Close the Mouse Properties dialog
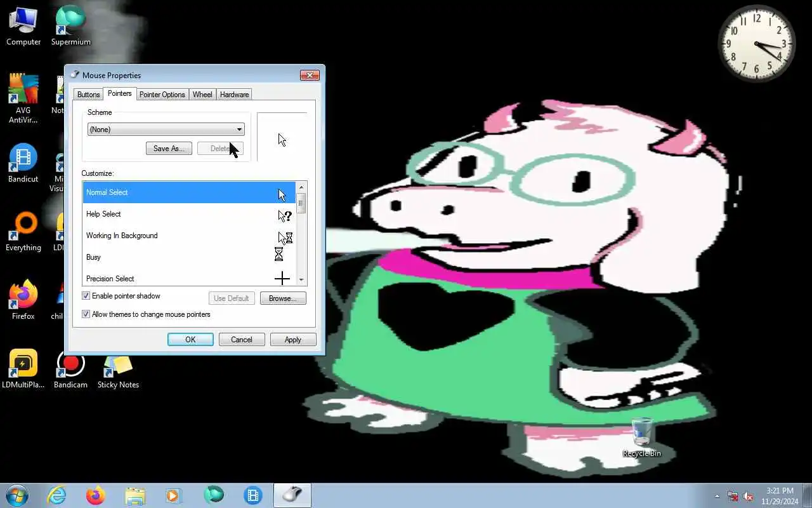Image resolution: width=812 pixels, height=508 pixels. (x=310, y=75)
